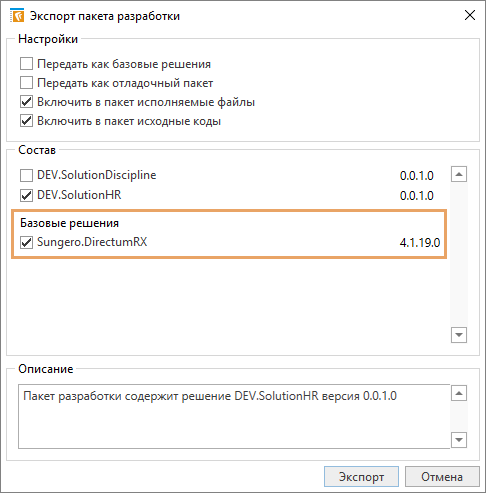
Task: Uncheck the Sungero.DirectumRX base solution
Action: tap(26, 242)
